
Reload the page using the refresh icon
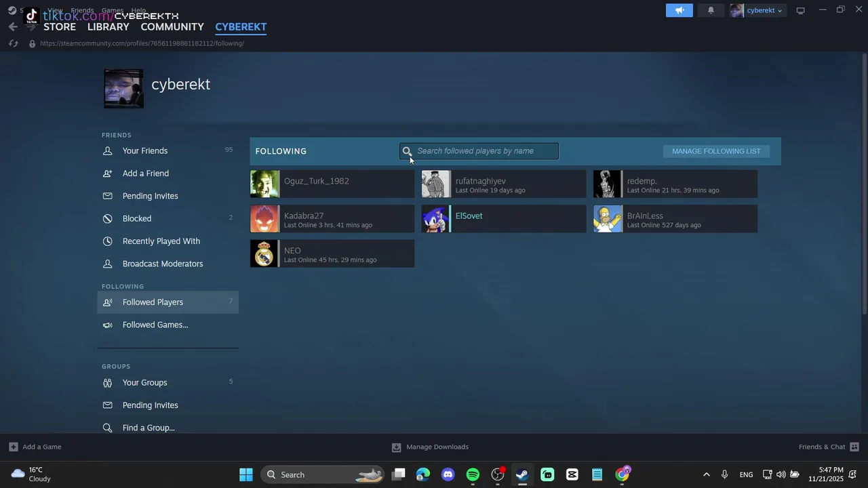pos(13,43)
